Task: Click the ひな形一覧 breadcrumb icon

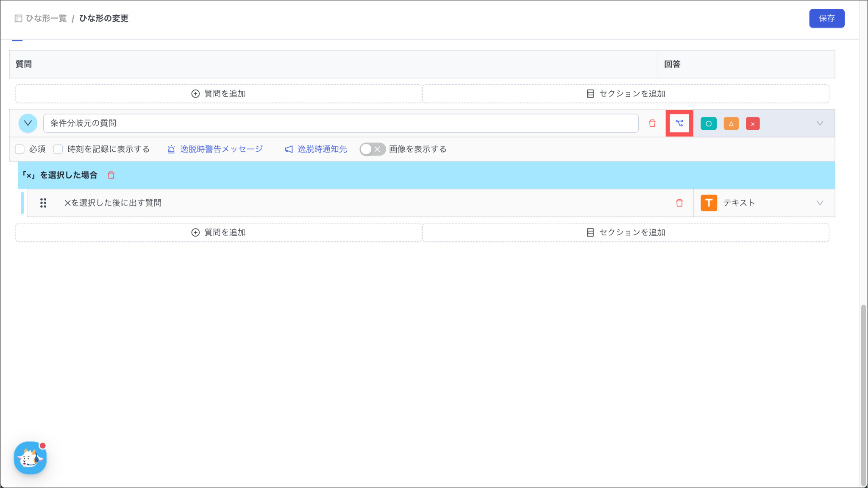Action: pyautogui.click(x=18, y=18)
